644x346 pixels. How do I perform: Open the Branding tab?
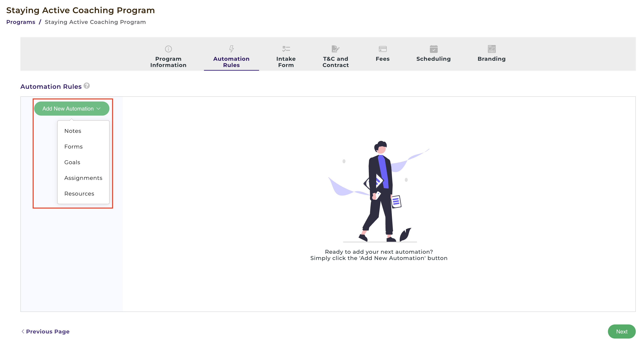tap(491, 59)
